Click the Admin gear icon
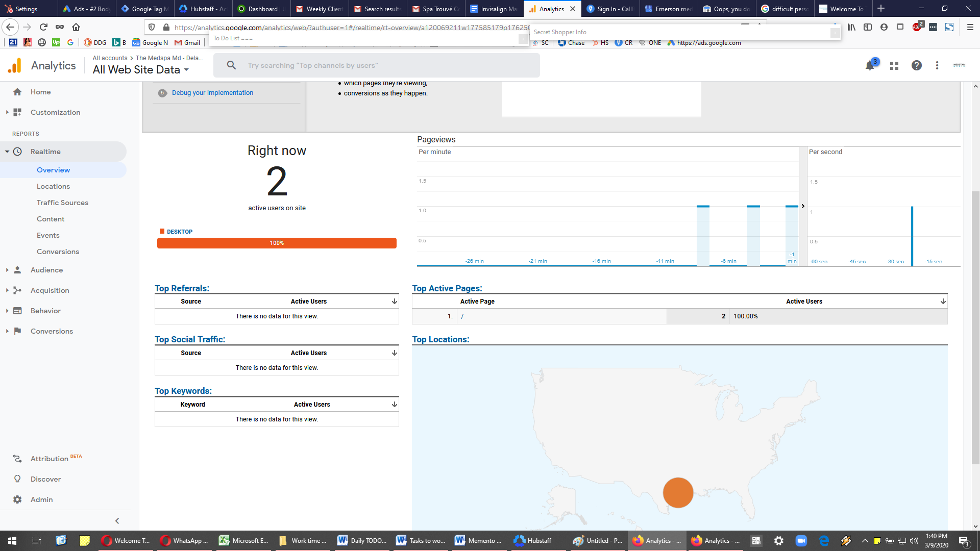 tap(17, 499)
